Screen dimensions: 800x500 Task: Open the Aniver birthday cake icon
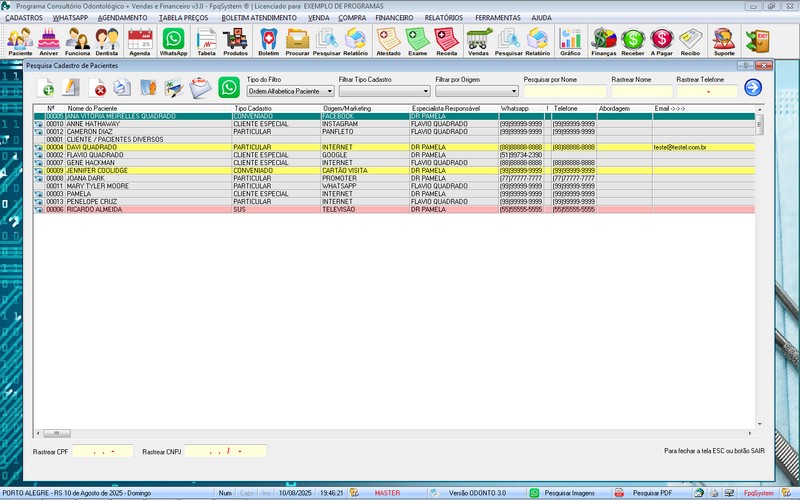48,41
